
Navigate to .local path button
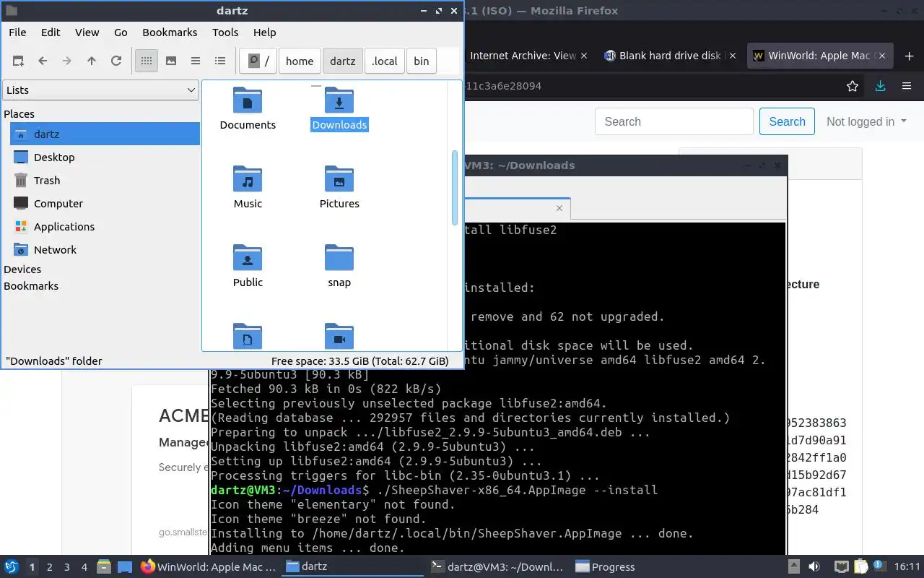[385, 61]
